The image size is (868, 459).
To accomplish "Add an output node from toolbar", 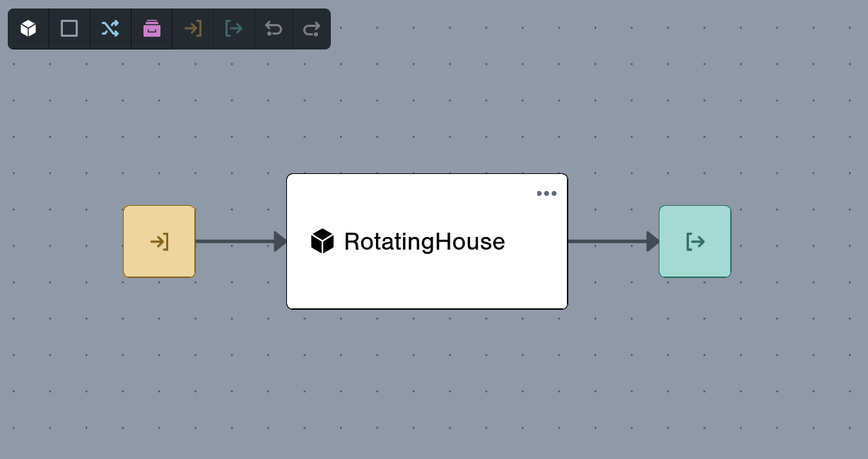I will click(x=234, y=29).
